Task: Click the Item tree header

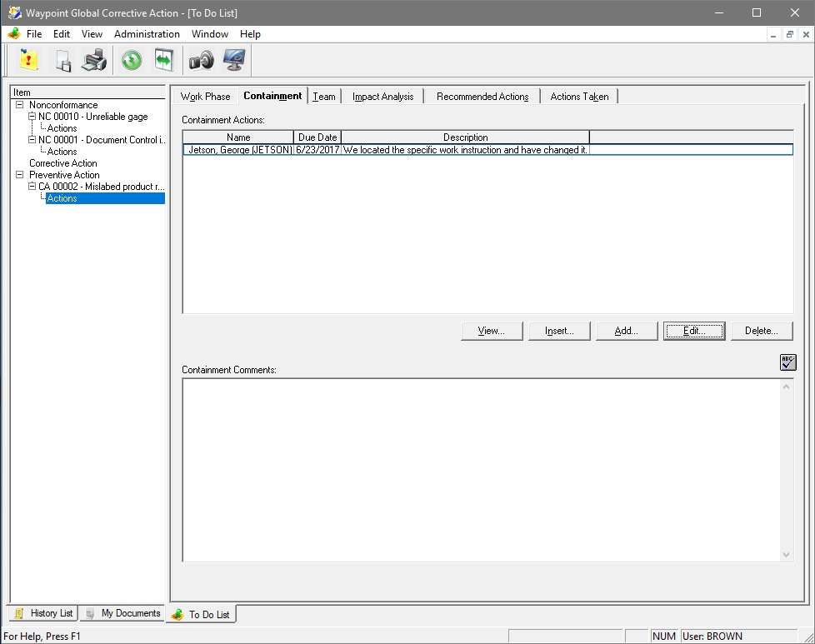Action: click(87, 92)
